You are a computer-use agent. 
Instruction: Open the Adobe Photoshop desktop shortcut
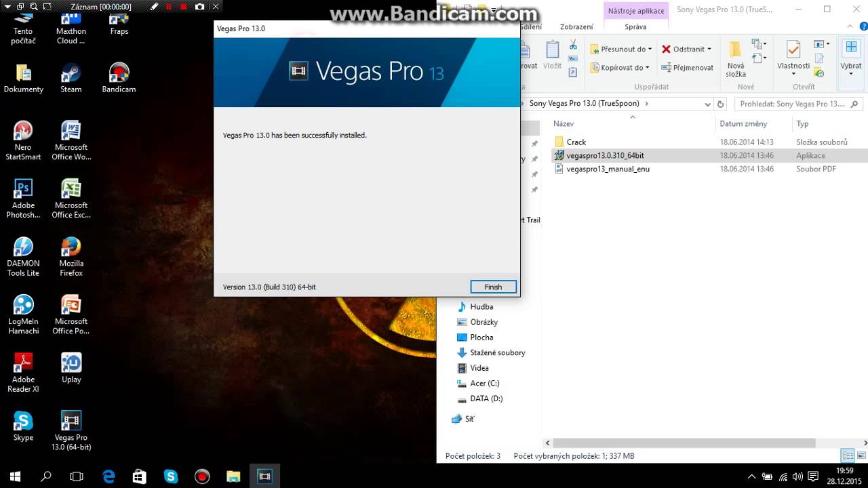(23, 199)
